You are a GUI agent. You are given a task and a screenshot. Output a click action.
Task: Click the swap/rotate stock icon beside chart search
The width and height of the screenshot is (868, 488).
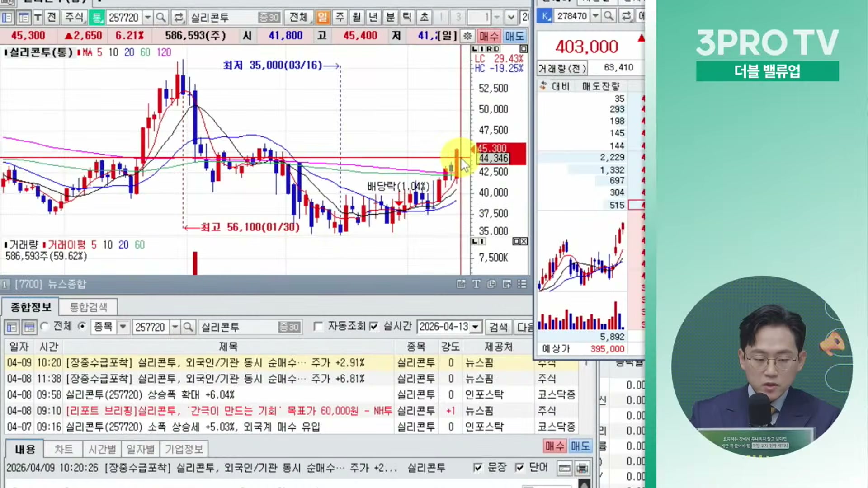179,18
